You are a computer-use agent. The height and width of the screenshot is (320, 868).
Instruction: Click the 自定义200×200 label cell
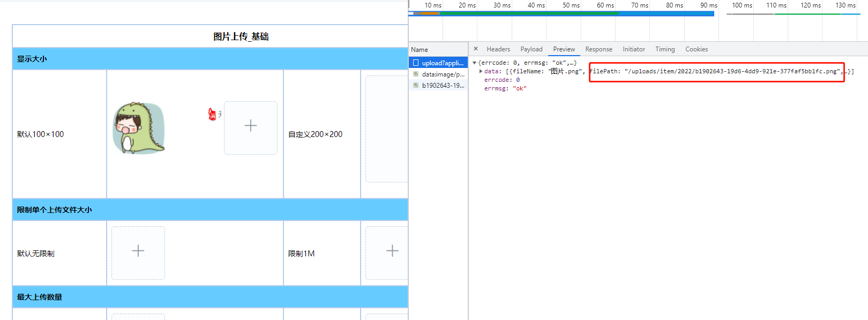(322, 134)
